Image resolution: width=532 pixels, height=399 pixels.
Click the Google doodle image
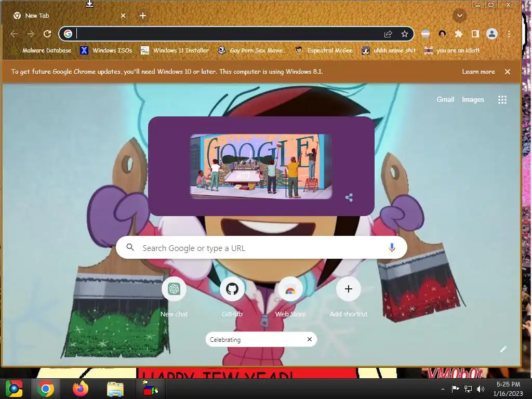tap(261, 166)
